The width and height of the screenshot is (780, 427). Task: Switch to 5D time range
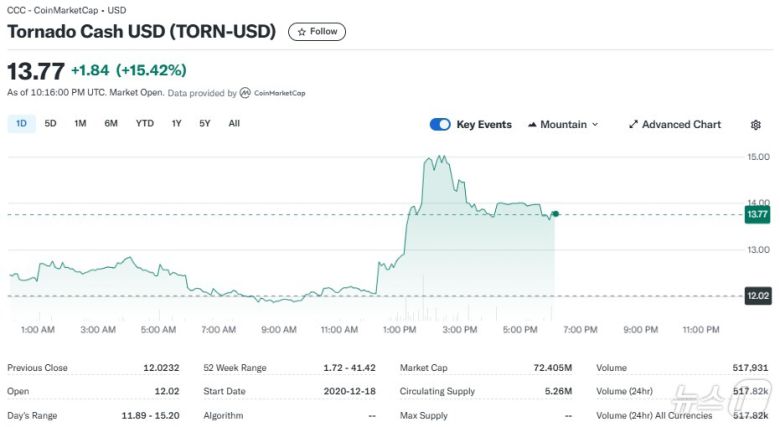51,124
